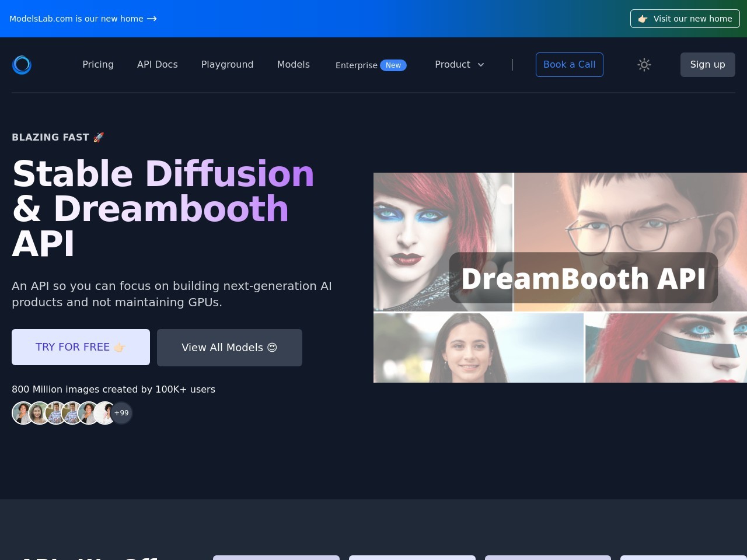Click the Sign up button
This screenshot has height=560, width=747.
click(708, 65)
